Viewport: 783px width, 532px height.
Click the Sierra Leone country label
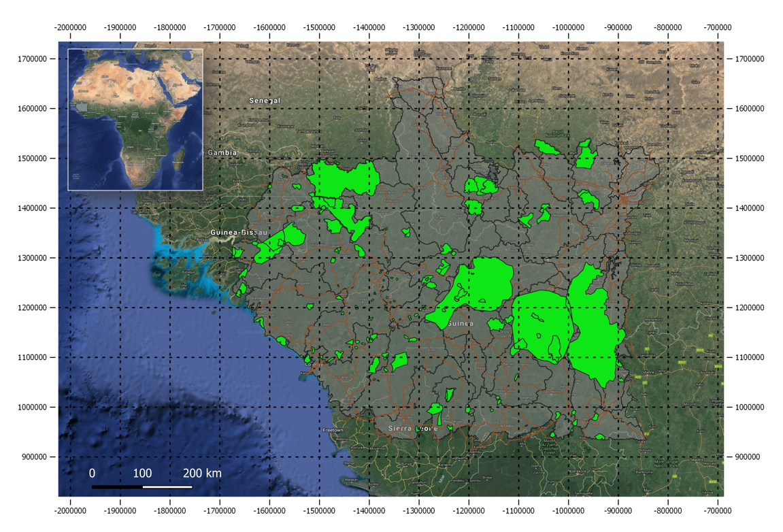click(x=414, y=429)
